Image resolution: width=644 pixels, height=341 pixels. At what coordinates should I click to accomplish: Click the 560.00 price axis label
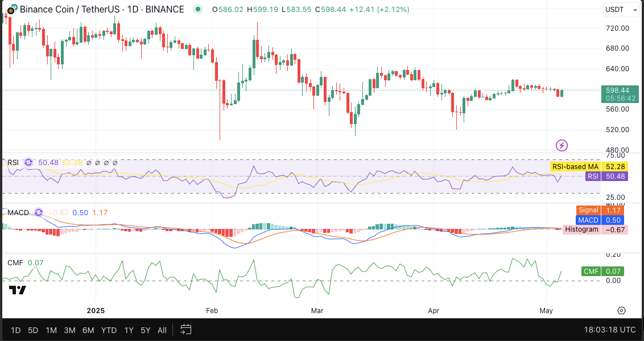click(618, 109)
